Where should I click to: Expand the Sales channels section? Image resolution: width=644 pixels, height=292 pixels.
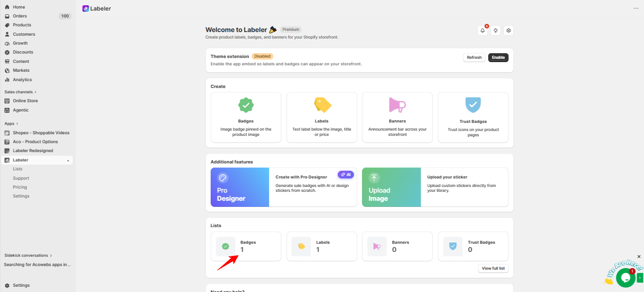tap(20, 92)
